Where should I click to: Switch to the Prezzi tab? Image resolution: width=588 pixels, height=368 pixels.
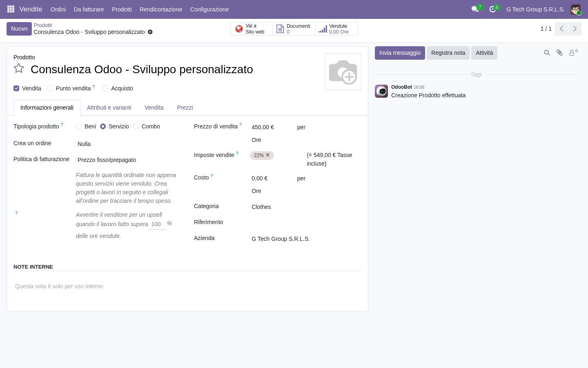pyautogui.click(x=185, y=108)
